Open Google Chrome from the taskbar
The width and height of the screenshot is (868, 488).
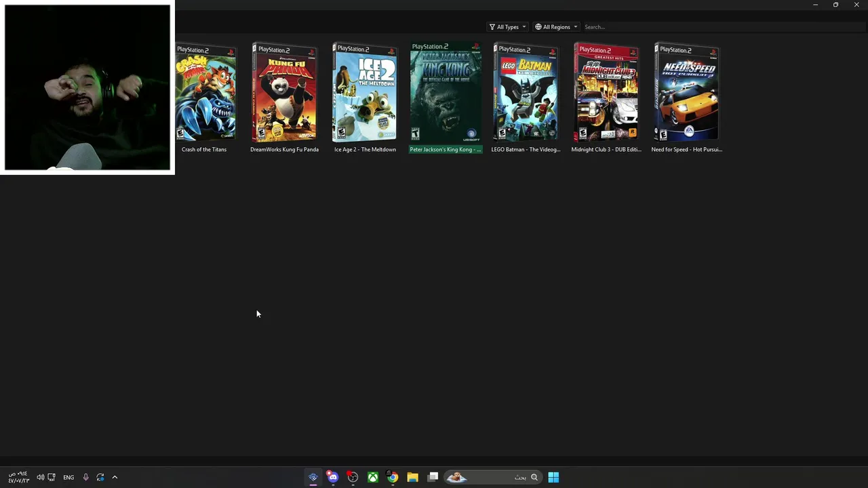[393, 477]
